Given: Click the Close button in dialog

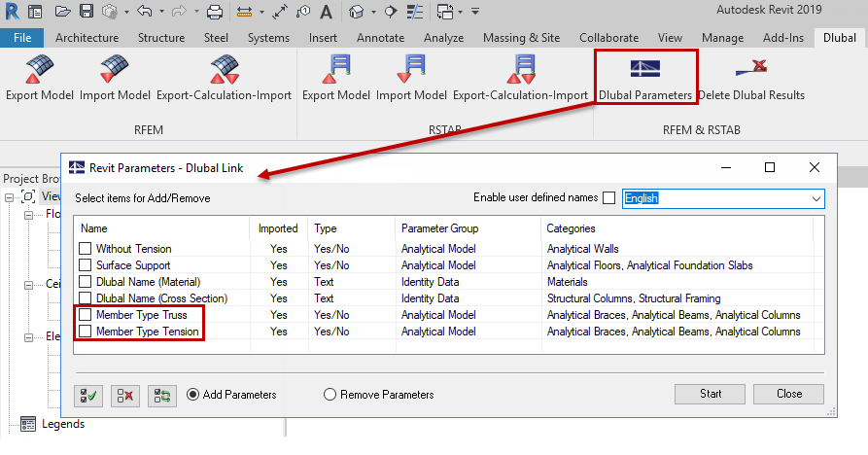Looking at the screenshot, I should click(789, 394).
